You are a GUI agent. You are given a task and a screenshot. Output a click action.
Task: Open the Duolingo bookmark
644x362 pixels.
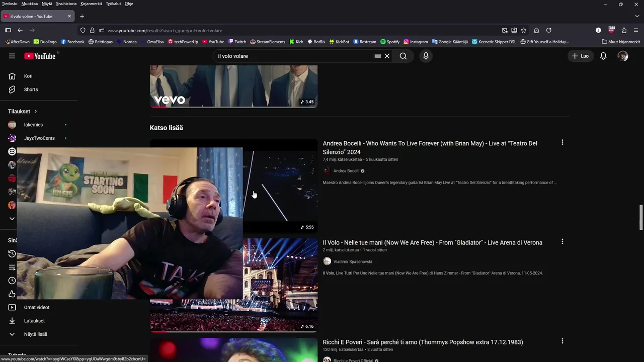coord(45,42)
